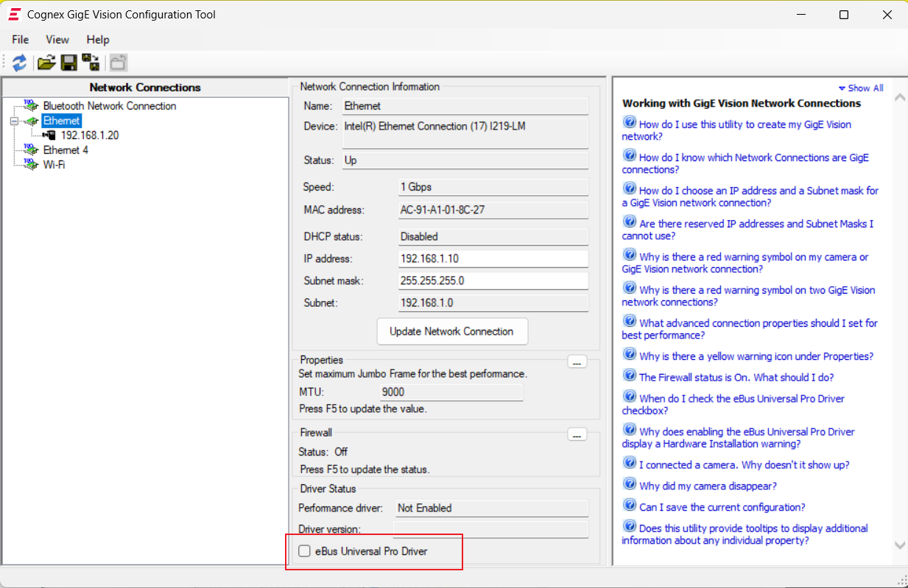Refresh the network connections list
The image size is (908, 588).
coord(19,63)
